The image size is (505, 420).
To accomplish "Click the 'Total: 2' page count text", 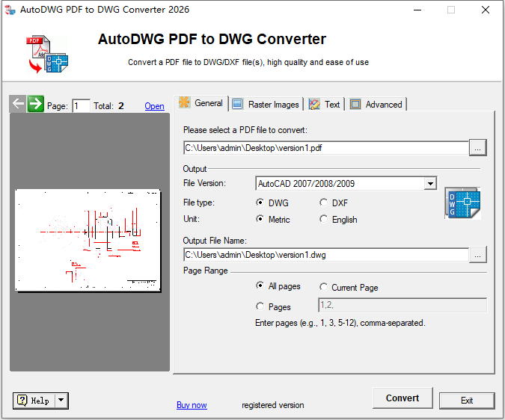I will click(x=108, y=106).
